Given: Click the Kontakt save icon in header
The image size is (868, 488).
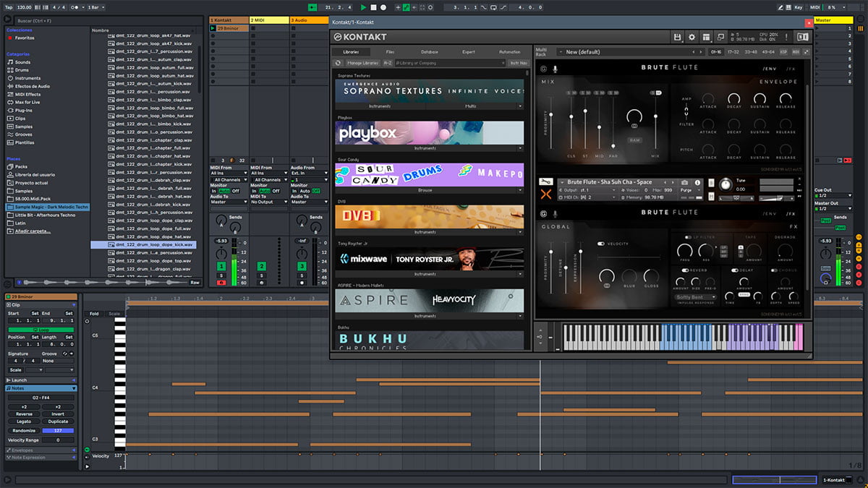Looking at the screenshot, I should [x=677, y=37].
